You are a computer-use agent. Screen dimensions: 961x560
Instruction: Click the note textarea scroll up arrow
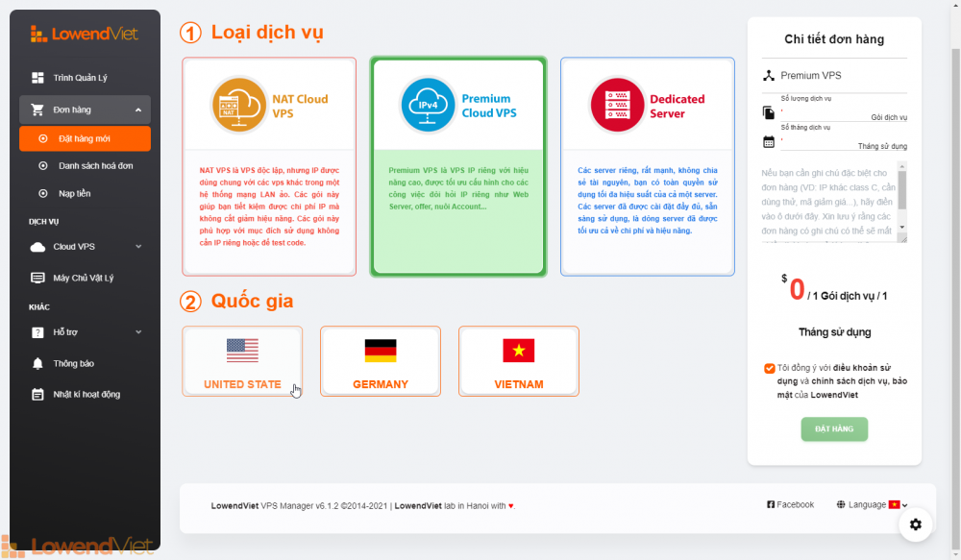pos(902,166)
